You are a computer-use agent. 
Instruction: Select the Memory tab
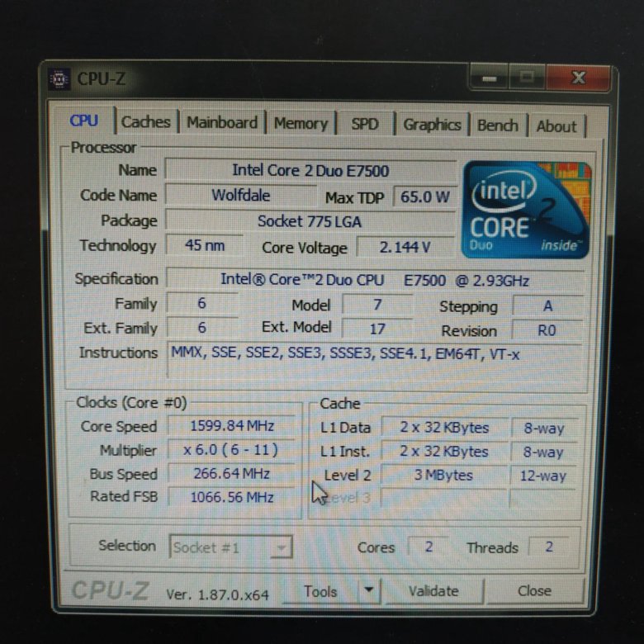click(x=301, y=124)
